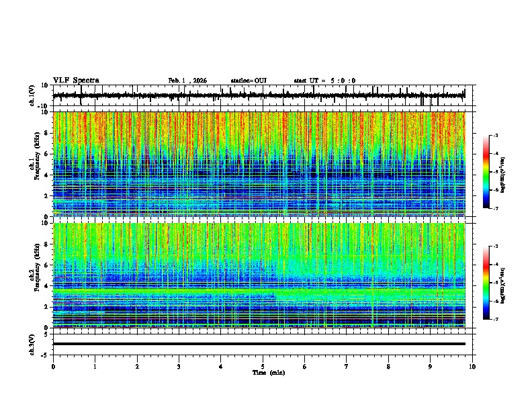Click the "4" tick on the time axis
Image resolution: width=532 pixels, height=411 pixels.
coord(221,367)
